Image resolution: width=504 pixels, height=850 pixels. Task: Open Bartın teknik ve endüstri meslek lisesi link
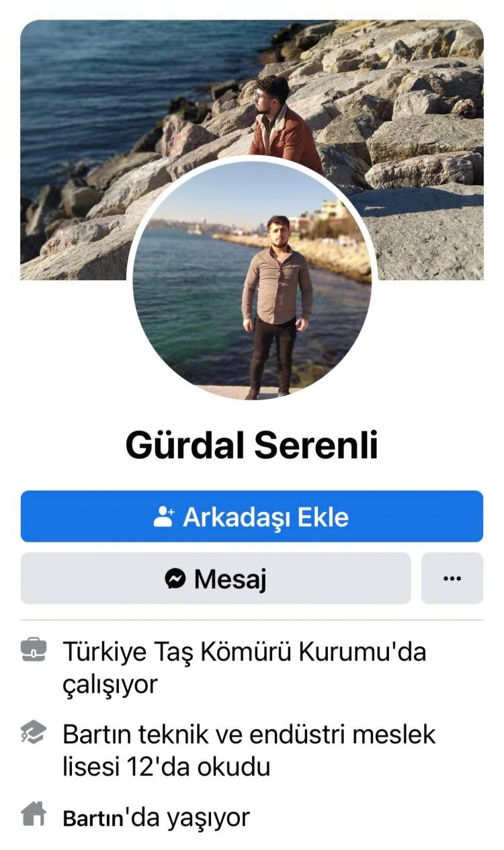coord(249,734)
